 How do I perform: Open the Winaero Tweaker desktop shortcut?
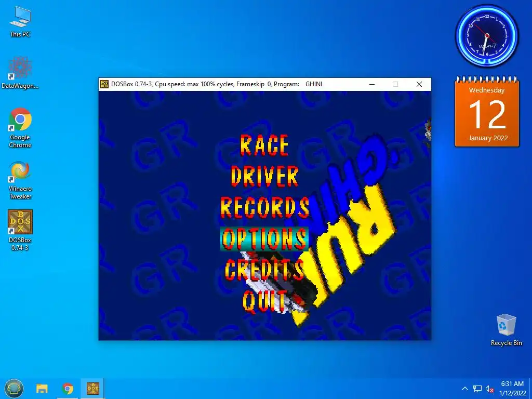[x=20, y=180]
